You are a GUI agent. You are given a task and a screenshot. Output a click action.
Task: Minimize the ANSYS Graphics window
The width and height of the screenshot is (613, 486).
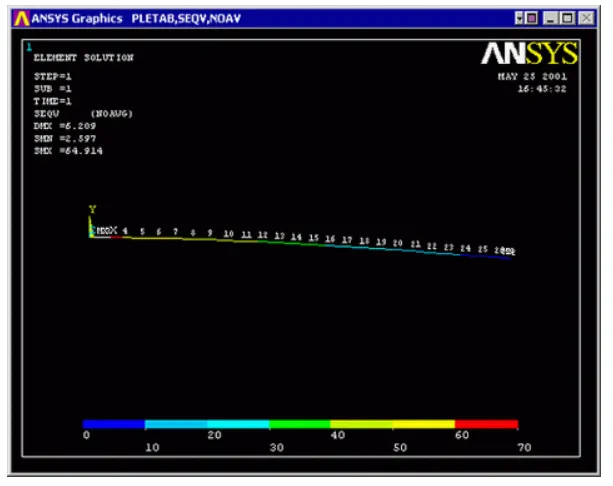click(550, 18)
